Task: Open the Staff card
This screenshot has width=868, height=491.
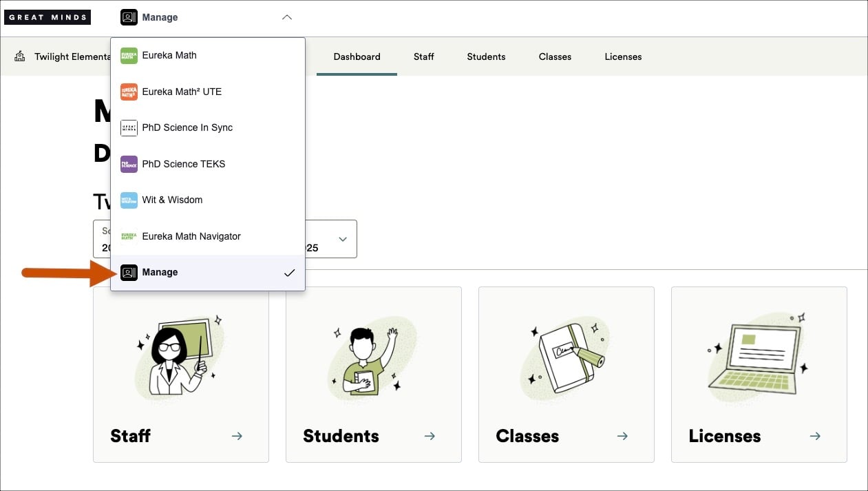Action: 181,375
